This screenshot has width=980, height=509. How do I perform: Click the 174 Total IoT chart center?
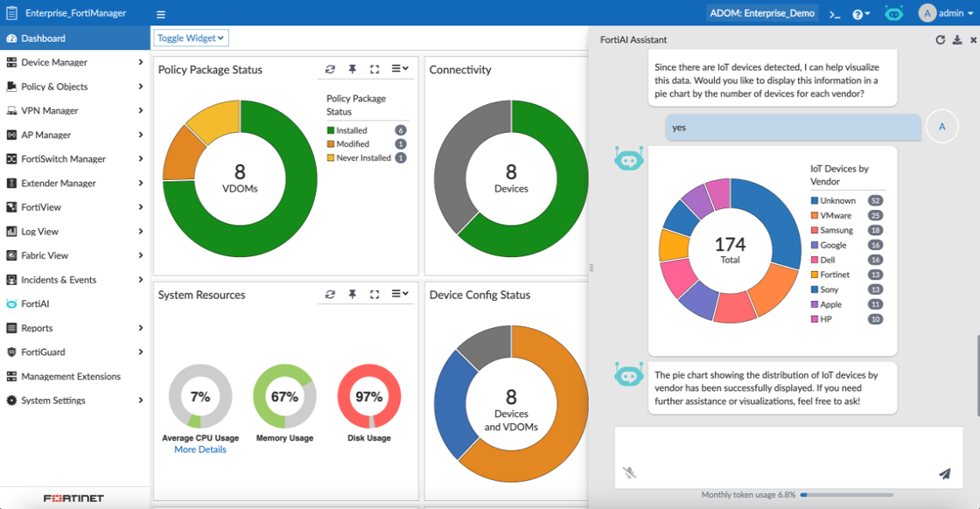pyautogui.click(x=730, y=250)
